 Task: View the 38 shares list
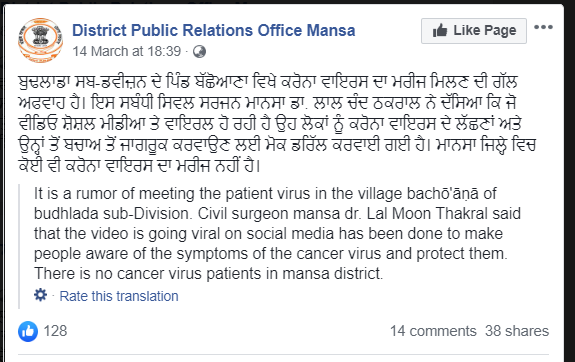pyautogui.click(x=517, y=331)
